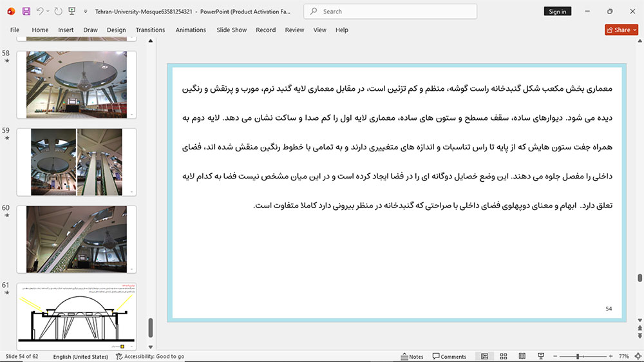
Task: Open the Share button dropdown
Action: (635, 30)
